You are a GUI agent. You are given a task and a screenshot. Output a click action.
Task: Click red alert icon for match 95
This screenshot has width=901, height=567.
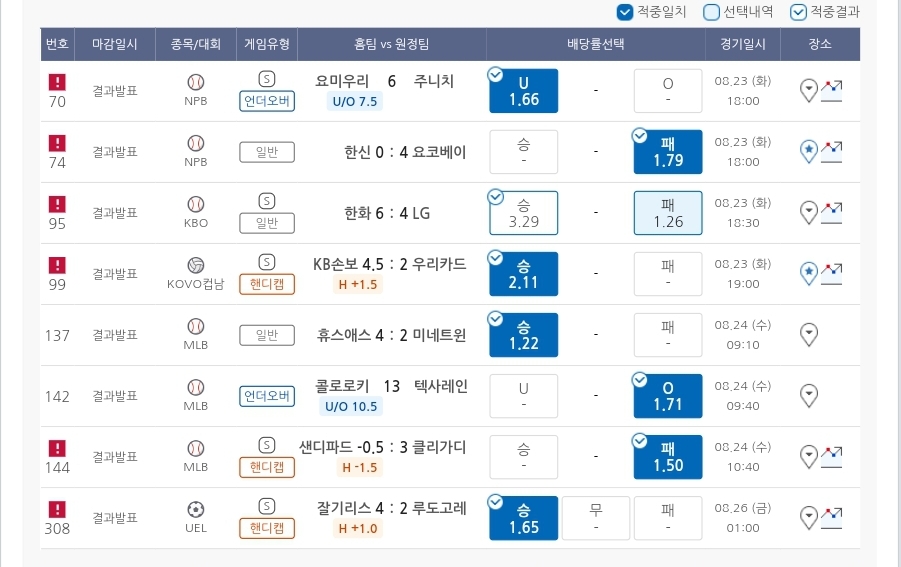click(x=57, y=204)
